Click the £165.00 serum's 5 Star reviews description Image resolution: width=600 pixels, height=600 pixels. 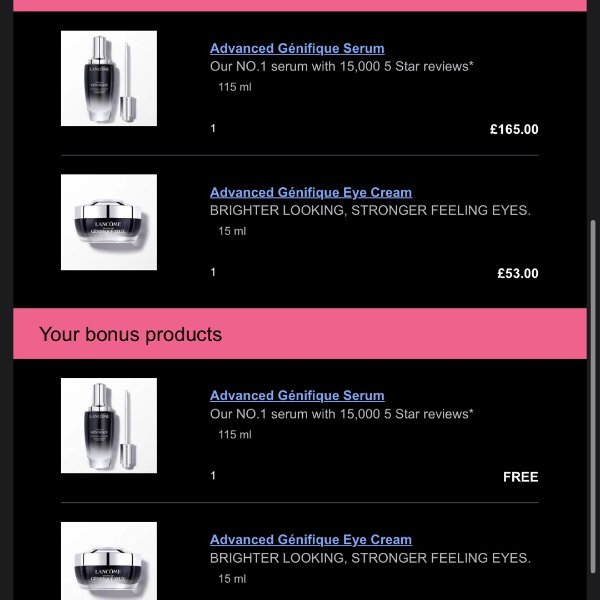tap(341, 66)
